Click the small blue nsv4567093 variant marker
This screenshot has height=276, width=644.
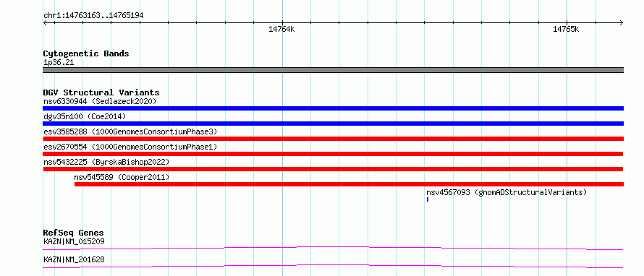pos(428,199)
